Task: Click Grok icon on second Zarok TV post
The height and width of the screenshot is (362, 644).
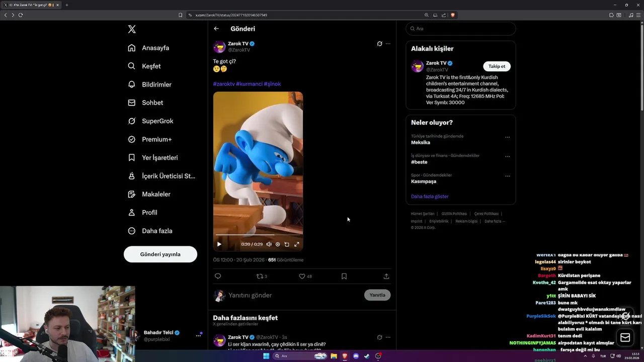Action: tap(379, 337)
